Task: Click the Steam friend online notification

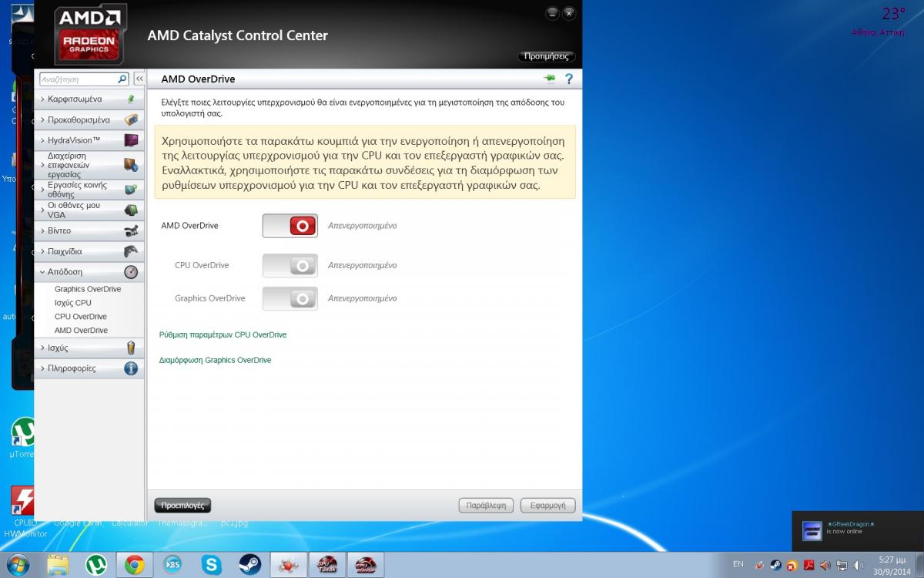Action: 858,530
